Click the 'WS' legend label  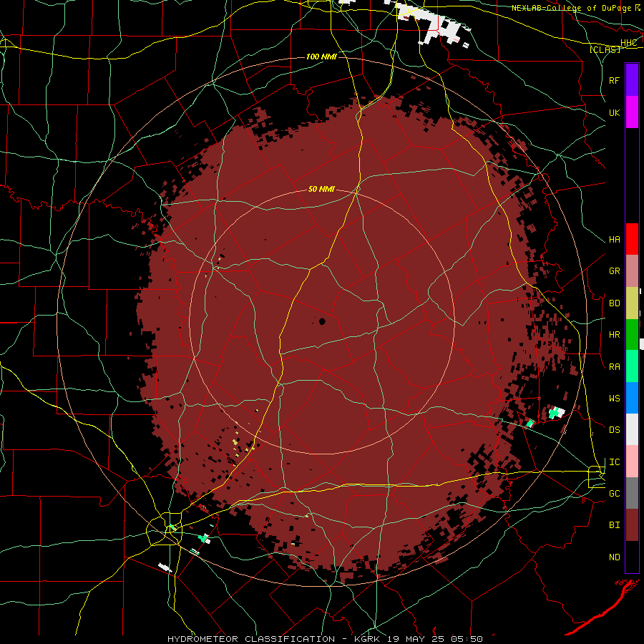(614, 398)
